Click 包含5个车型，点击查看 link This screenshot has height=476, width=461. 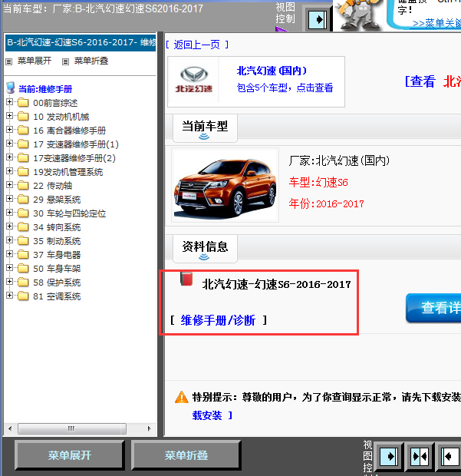(285, 88)
